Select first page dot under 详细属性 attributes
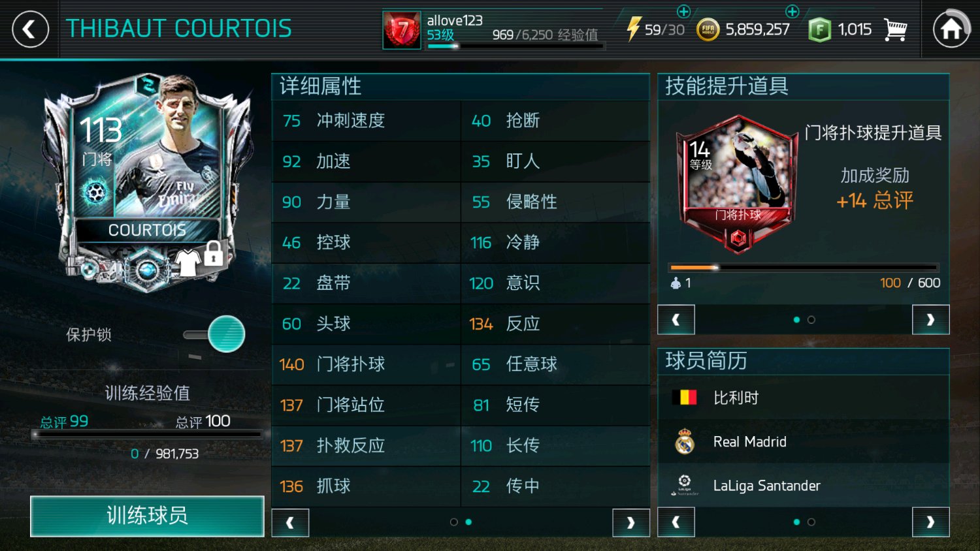 click(453, 522)
